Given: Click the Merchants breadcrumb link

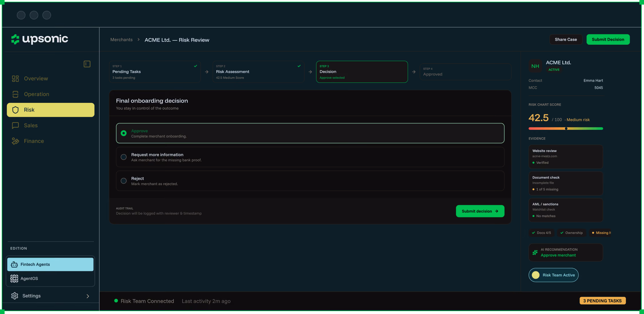Looking at the screenshot, I should (x=121, y=40).
